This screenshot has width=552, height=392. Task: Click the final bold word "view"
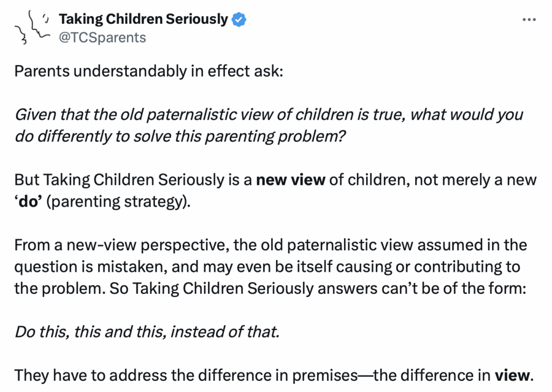point(513,374)
